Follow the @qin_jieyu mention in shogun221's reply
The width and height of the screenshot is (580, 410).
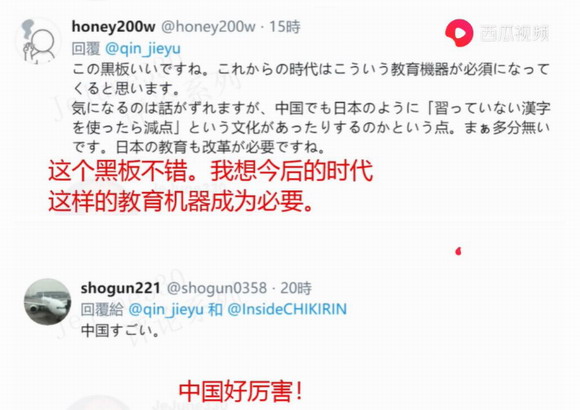click(166, 309)
